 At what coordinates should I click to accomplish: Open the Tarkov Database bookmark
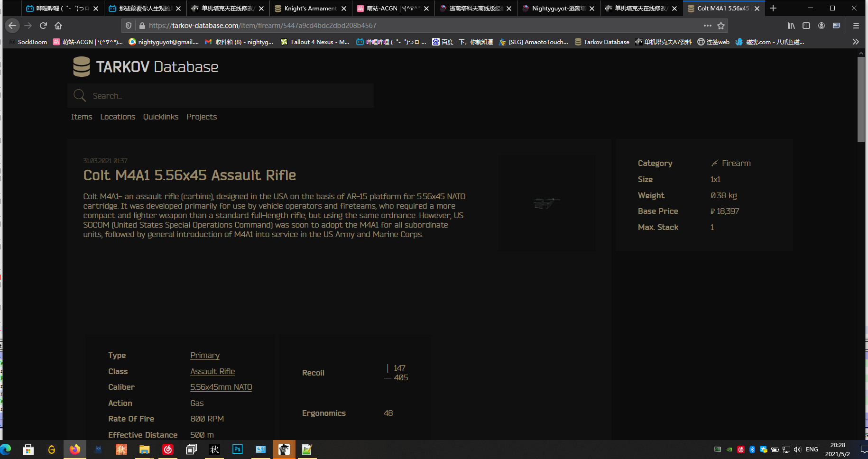point(602,42)
